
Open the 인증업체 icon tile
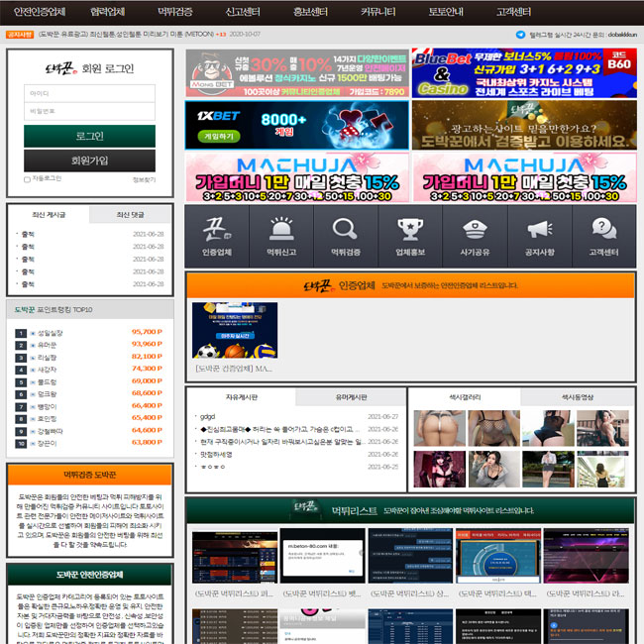(x=217, y=237)
